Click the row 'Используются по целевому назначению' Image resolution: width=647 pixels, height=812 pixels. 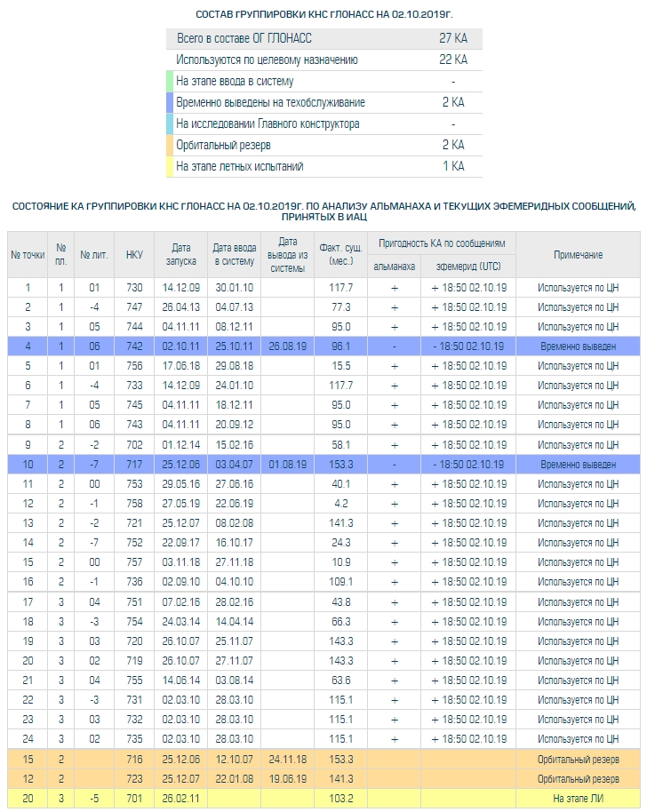(324, 60)
